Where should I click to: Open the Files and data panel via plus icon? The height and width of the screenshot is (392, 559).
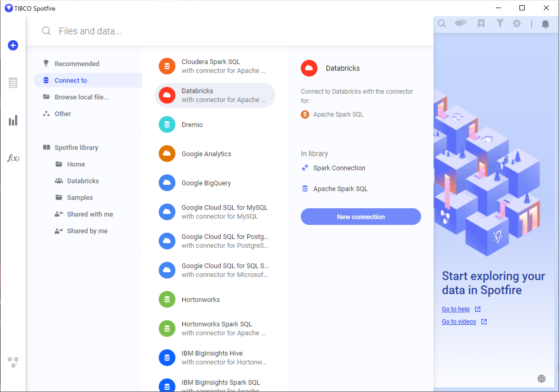pyautogui.click(x=12, y=45)
